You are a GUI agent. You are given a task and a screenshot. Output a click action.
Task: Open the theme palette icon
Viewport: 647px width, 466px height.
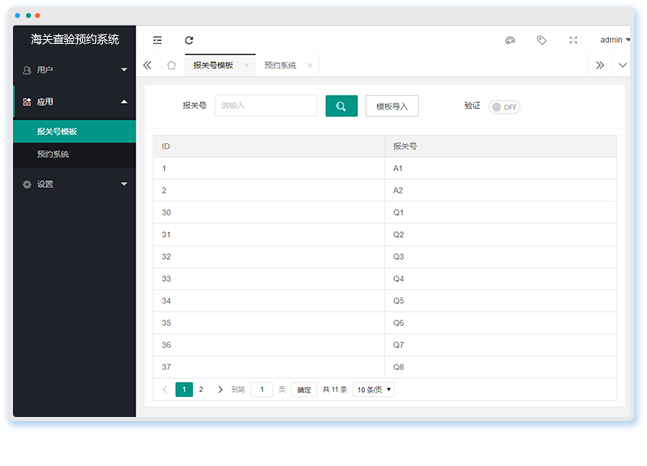coord(509,40)
